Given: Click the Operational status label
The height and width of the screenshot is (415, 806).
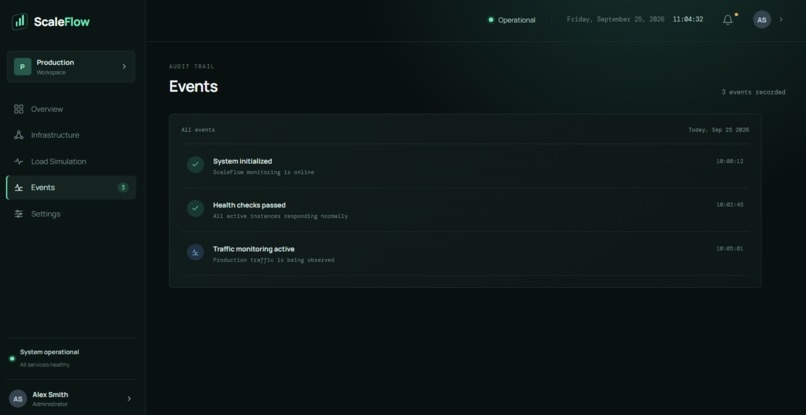Looking at the screenshot, I should (x=517, y=20).
